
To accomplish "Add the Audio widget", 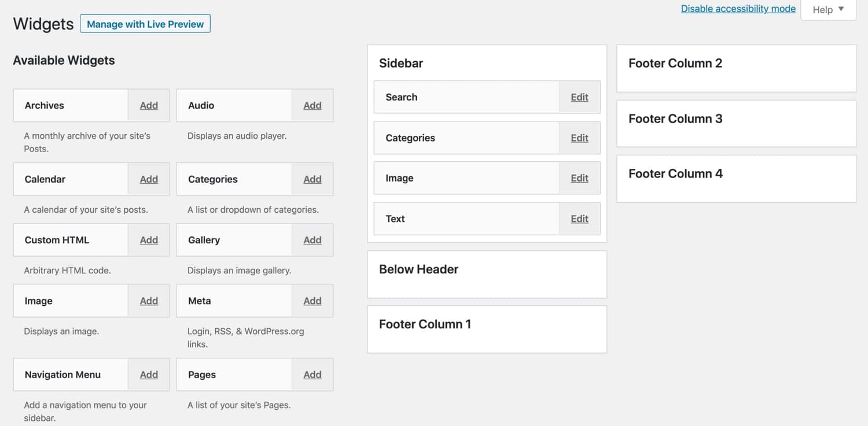I will [x=312, y=105].
